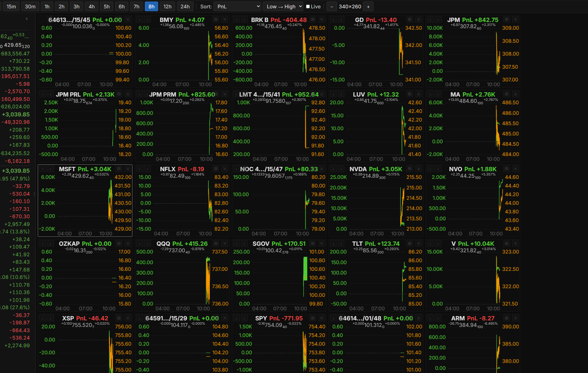
Task: Select the 12h timeframe
Action: (x=167, y=7)
